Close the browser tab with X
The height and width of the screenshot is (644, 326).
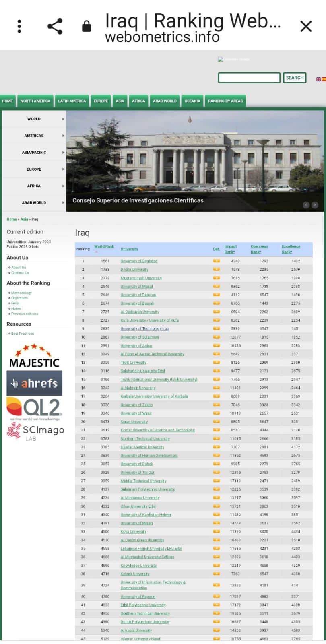306,27
